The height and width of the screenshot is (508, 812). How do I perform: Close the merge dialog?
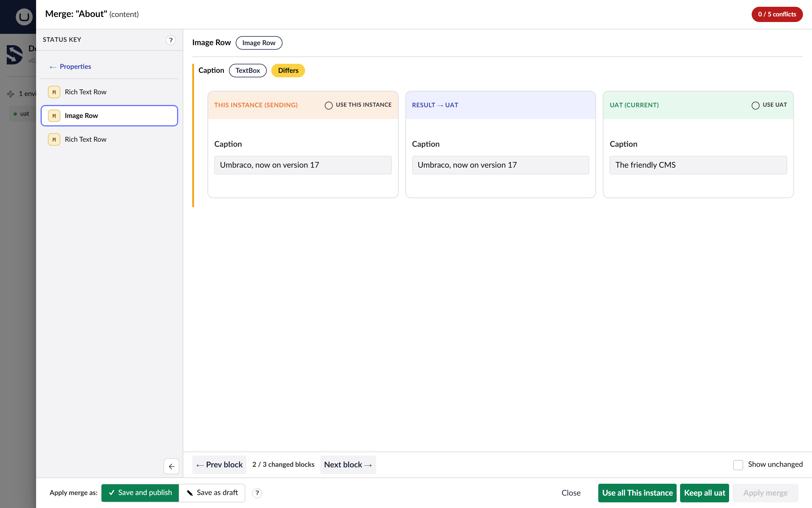tap(571, 493)
